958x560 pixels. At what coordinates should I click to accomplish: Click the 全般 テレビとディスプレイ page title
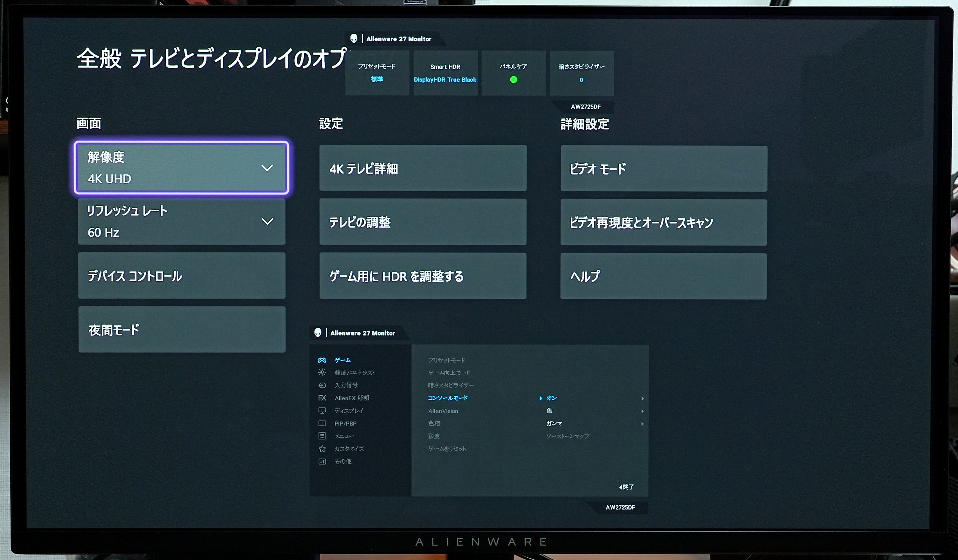click(x=211, y=58)
